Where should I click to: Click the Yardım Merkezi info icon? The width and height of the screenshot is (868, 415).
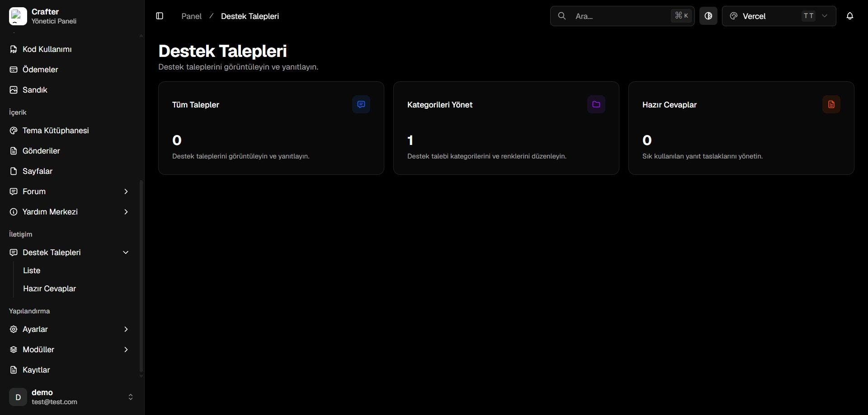14,212
